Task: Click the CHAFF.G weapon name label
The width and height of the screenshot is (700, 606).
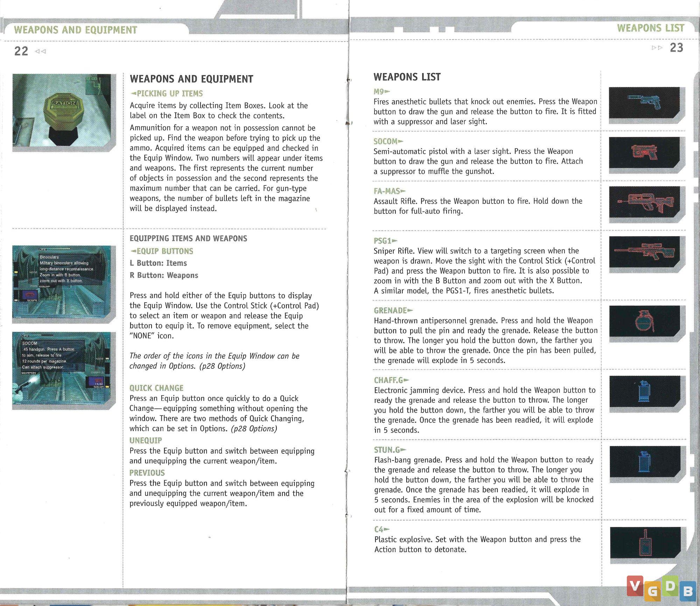Action: click(391, 380)
